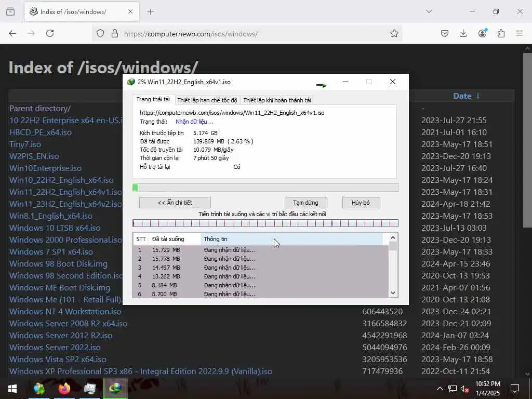This screenshot has width=532, height=399.
Task: Open Parent directory/ link
Action: point(39,109)
